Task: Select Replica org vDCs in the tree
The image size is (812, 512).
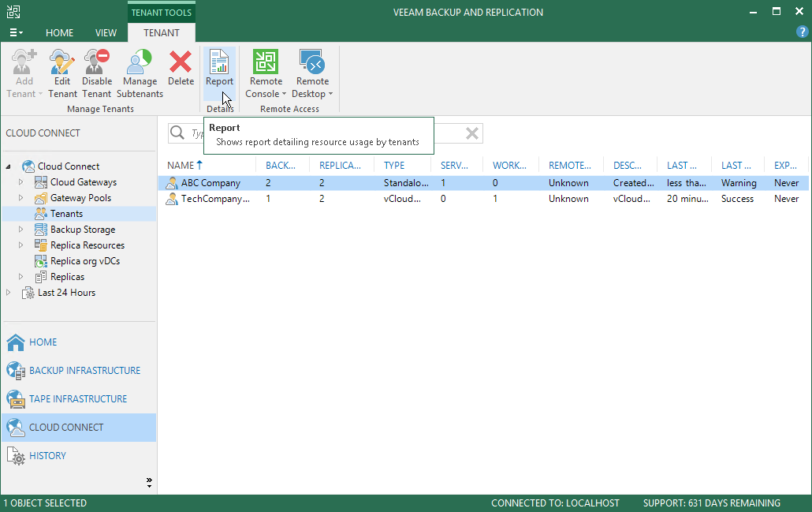Action: tap(85, 260)
